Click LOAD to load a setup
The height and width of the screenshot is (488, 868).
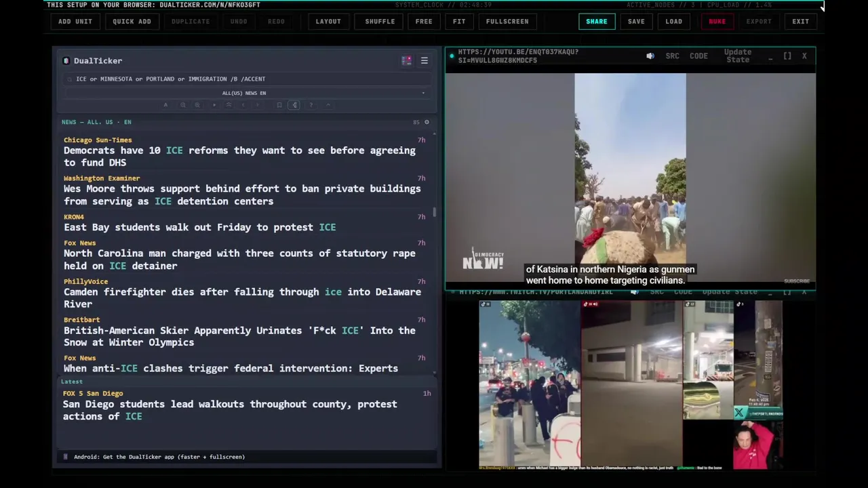point(673,21)
